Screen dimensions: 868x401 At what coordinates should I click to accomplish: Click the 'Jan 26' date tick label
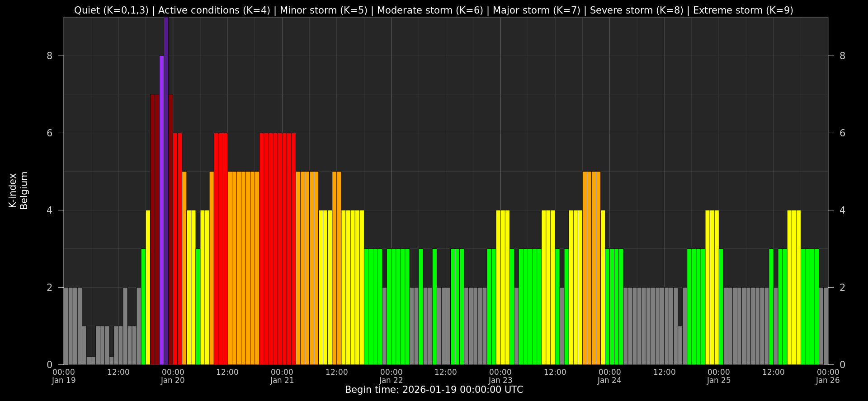[x=828, y=380]
